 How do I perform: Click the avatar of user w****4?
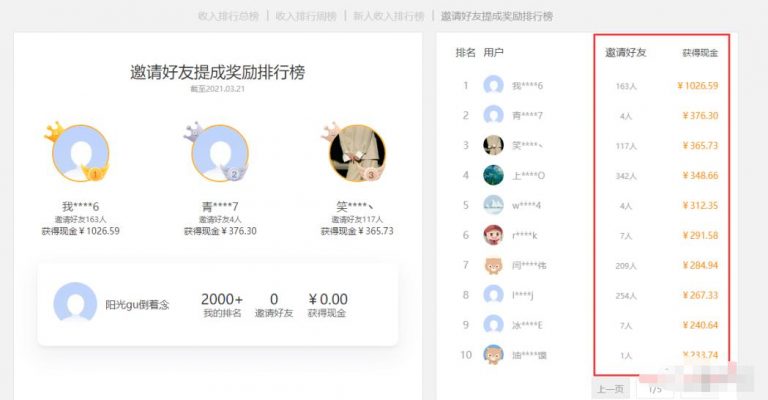(493, 205)
